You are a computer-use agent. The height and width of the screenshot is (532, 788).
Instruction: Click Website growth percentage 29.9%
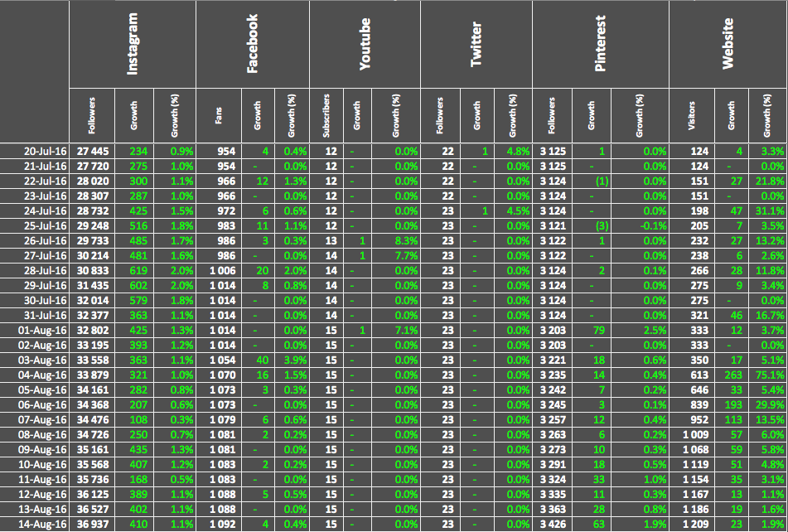click(768, 405)
